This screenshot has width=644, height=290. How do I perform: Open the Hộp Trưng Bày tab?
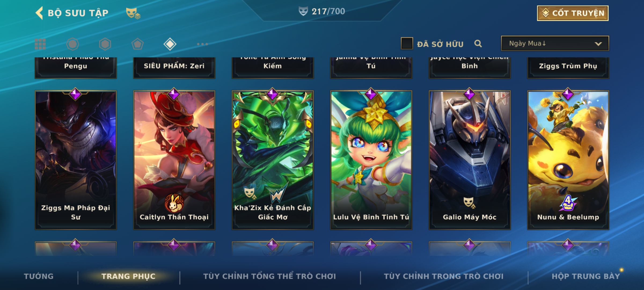tap(586, 276)
